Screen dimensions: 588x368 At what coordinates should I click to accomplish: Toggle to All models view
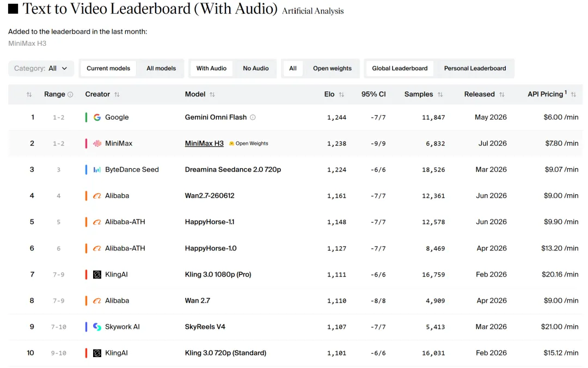(x=161, y=68)
